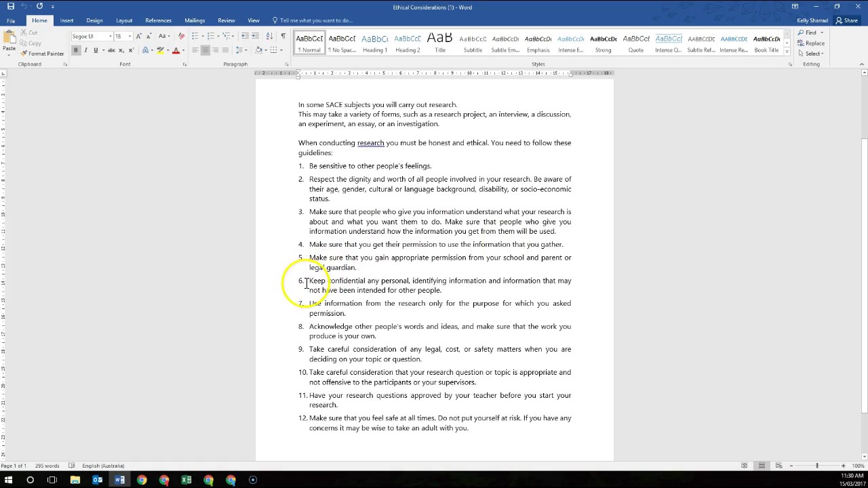This screenshot has width=868, height=488.
Task: Apply Text Effects and Typography
Action: [145, 50]
